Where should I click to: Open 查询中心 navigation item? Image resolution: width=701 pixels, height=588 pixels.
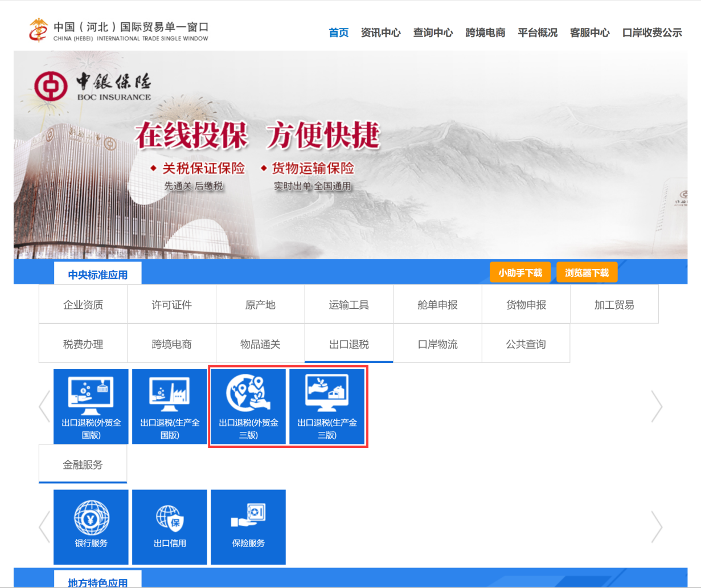pyautogui.click(x=433, y=33)
